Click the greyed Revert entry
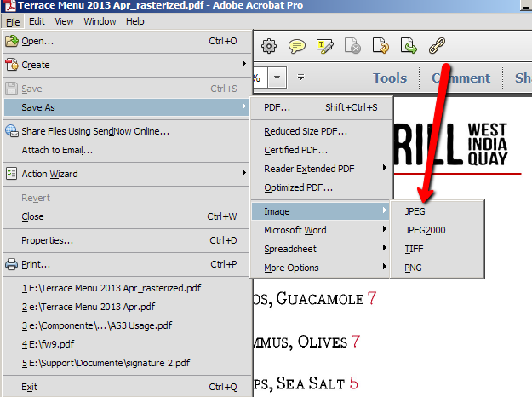The width and height of the screenshot is (532, 397). (126, 198)
